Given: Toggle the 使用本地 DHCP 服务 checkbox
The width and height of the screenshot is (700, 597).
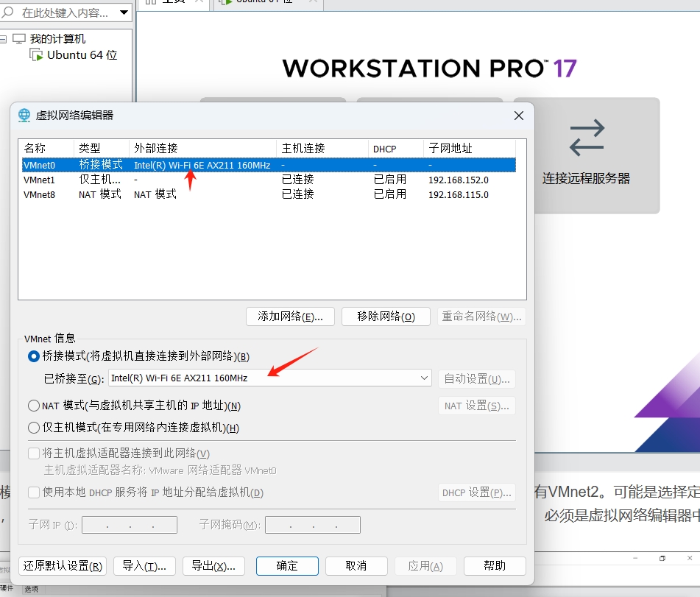Looking at the screenshot, I should (34, 492).
